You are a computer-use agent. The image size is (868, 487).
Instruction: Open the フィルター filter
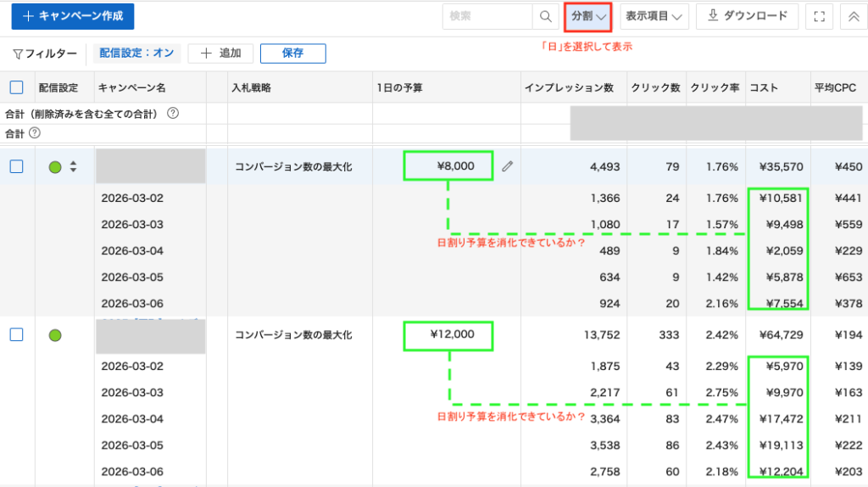45,53
